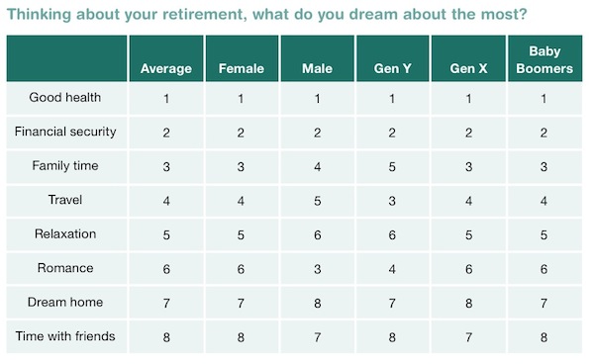Image resolution: width=594 pixels, height=364 pixels.
Task: Select the Good health row label
Action: click(x=65, y=98)
